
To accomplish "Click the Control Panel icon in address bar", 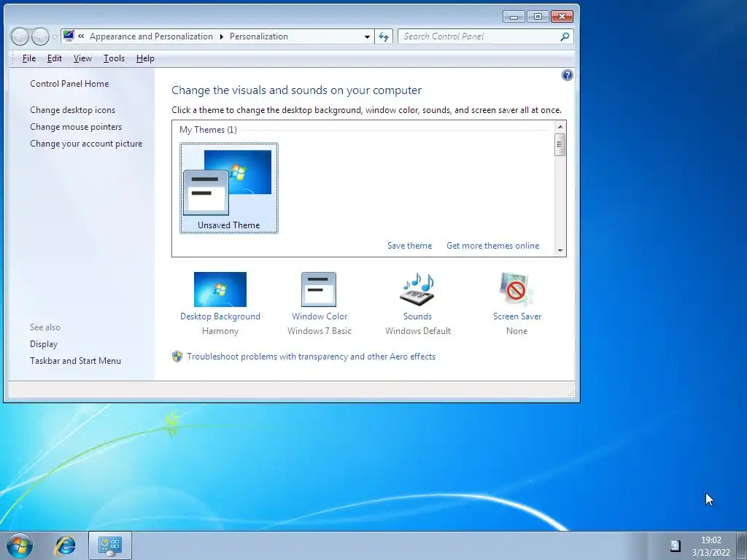I will click(x=69, y=36).
